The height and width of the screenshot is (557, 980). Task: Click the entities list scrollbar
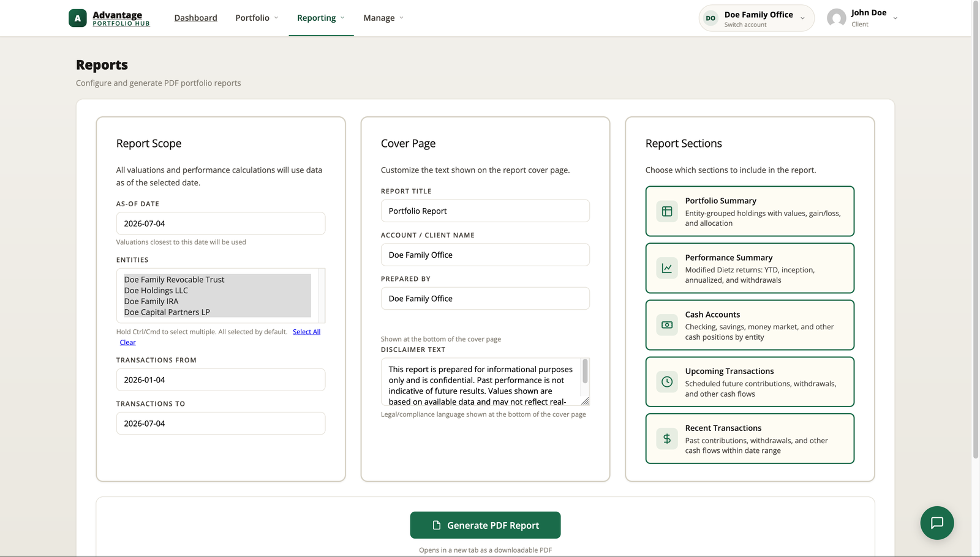[x=322, y=296]
